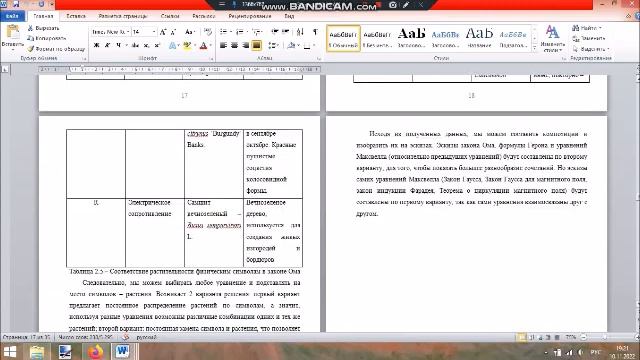Apply yellow text highlight color

[187, 45]
